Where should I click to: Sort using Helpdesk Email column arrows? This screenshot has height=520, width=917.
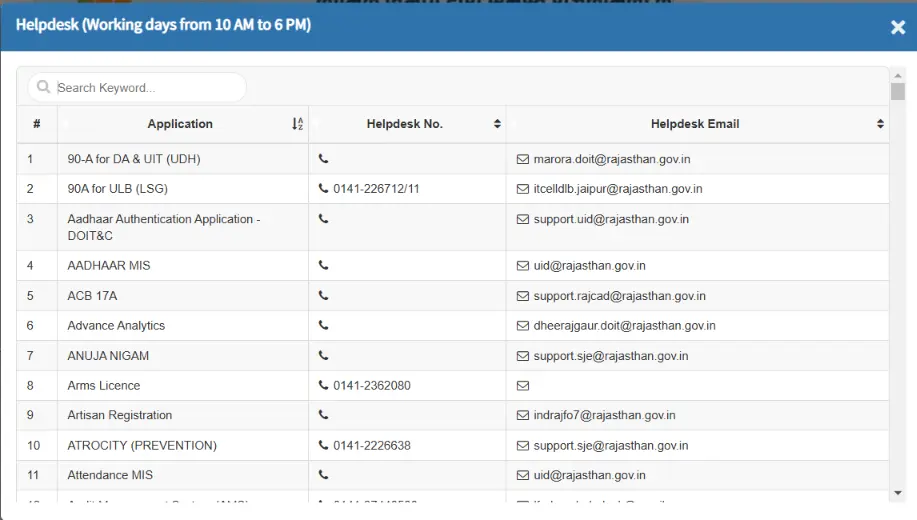(880, 124)
